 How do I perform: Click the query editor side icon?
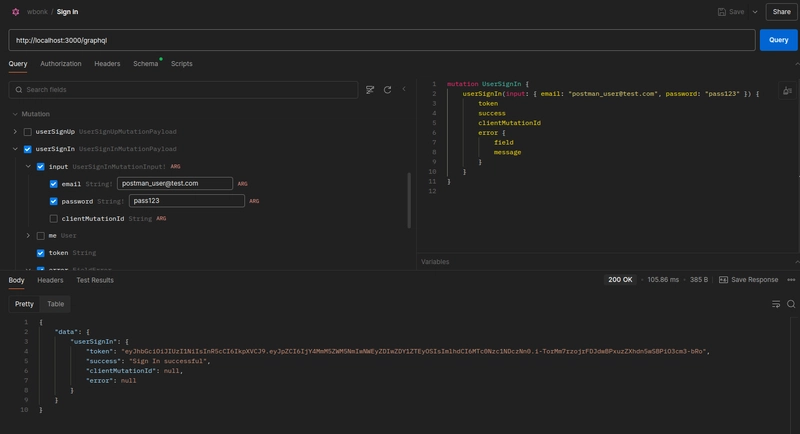pos(787,91)
